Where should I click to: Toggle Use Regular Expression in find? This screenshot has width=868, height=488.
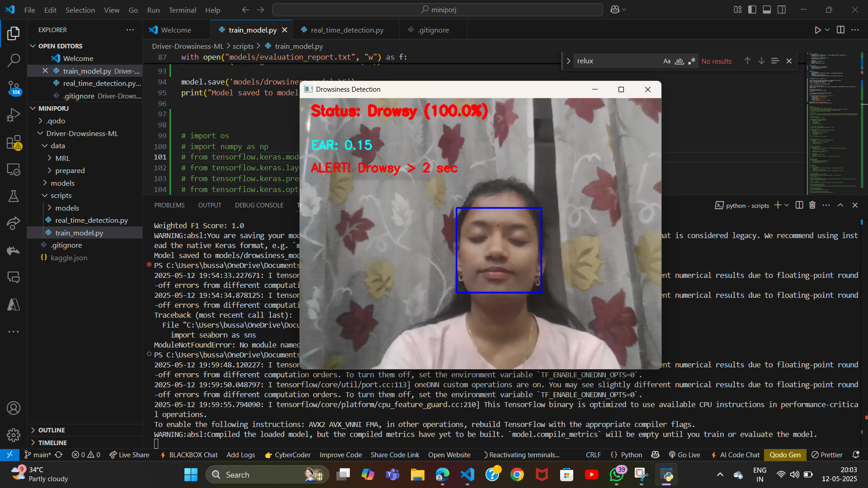692,61
